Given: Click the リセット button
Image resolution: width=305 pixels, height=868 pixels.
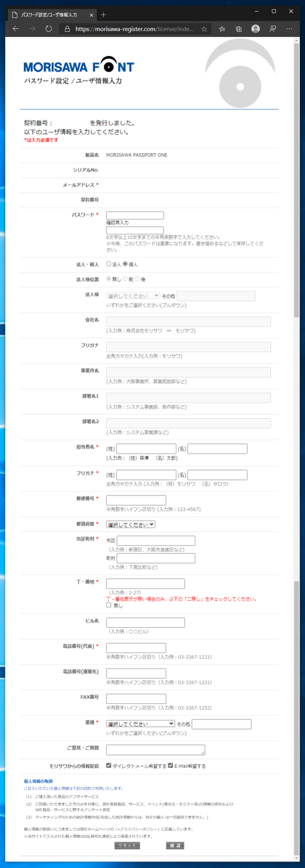Looking at the screenshot, I should click(127, 846).
